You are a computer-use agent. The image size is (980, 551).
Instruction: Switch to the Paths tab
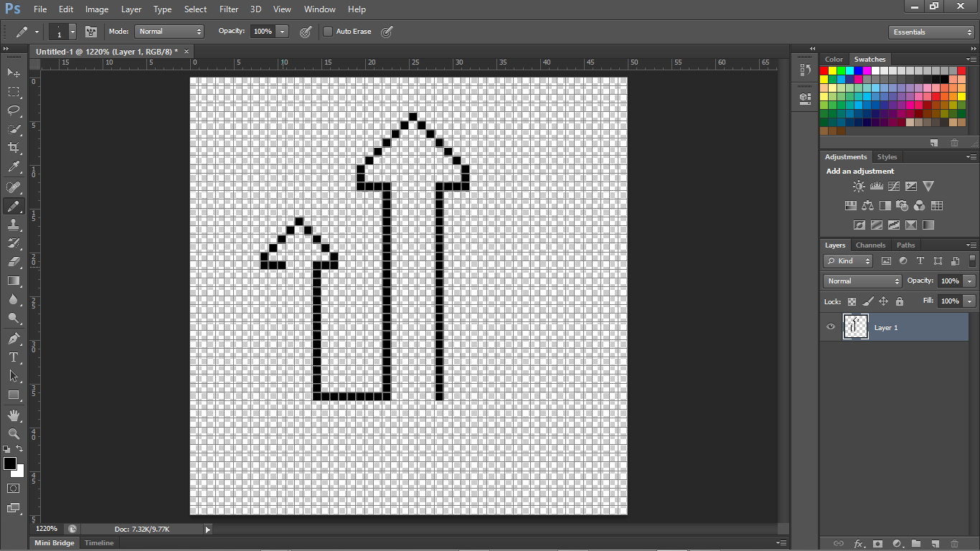[906, 245]
